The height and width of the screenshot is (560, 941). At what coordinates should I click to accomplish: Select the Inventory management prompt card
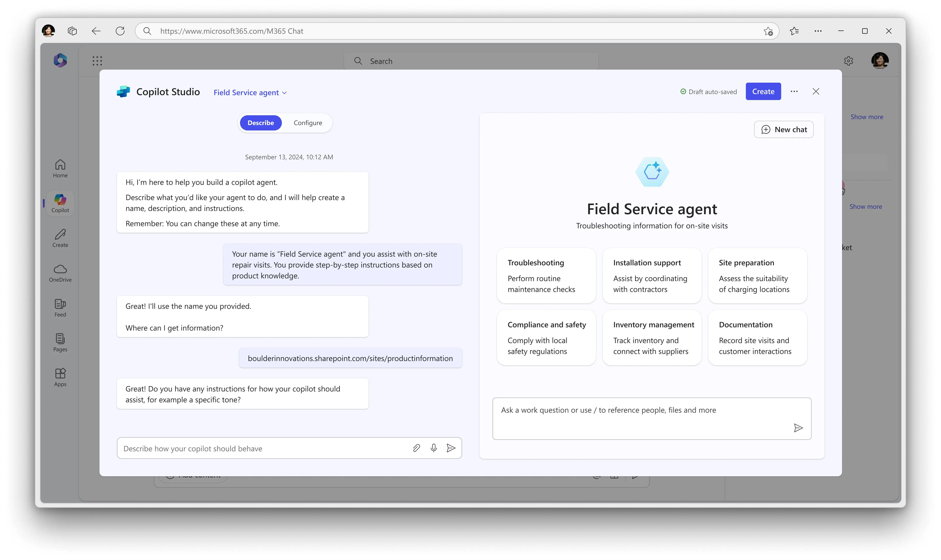(652, 338)
